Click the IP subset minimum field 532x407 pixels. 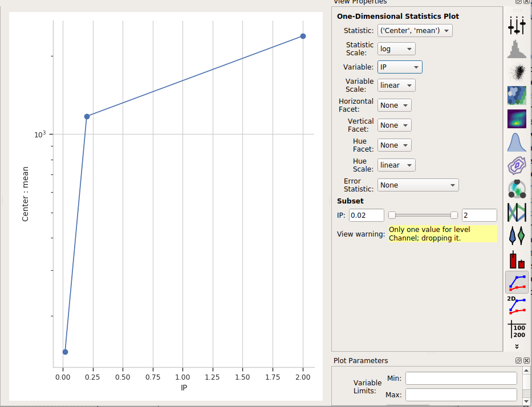pyautogui.click(x=367, y=215)
